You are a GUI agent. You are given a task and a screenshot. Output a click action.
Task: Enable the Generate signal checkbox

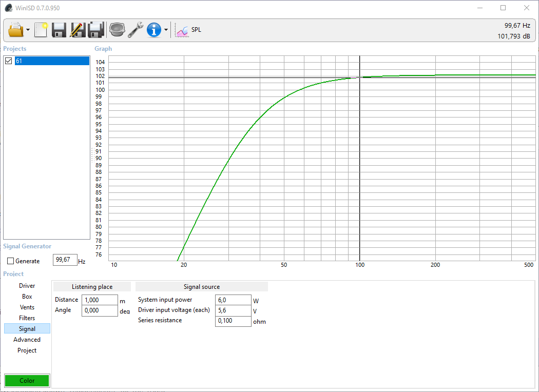(11, 261)
